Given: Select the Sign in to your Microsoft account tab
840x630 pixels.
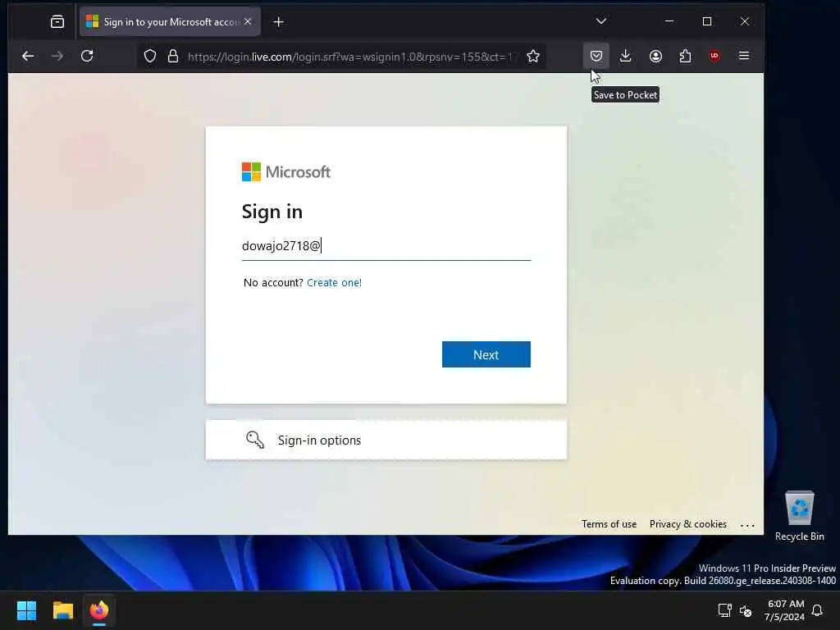Looking at the screenshot, I should pos(170,22).
